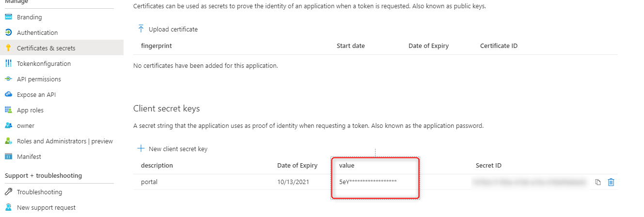Viewport: 644px width, 217px height.
Task: Click the Certificates & secrets key icon
Action: [x=8, y=48]
